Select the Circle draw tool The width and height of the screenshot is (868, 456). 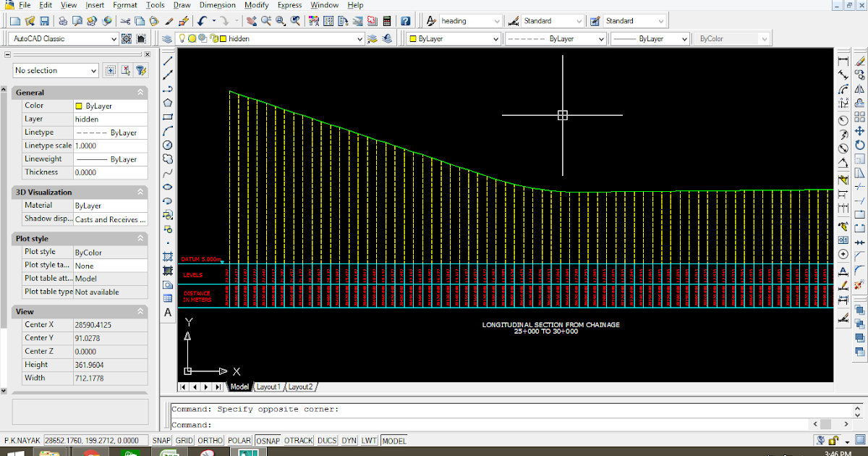(x=168, y=145)
